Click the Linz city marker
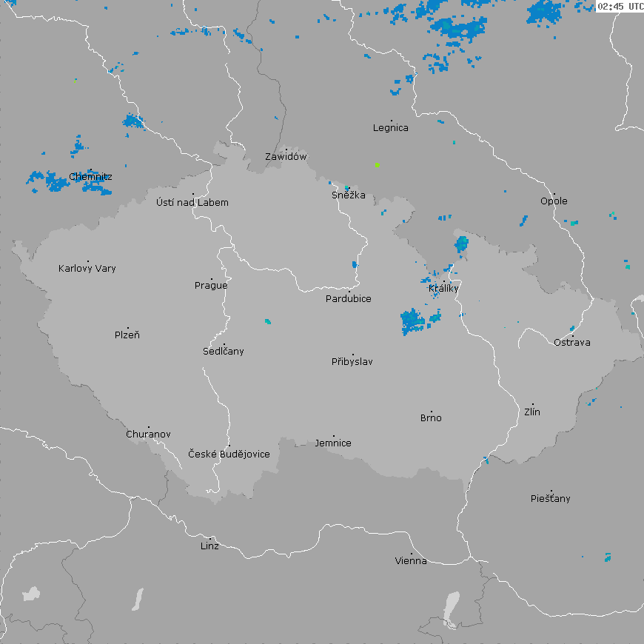This screenshot has height=644, width=644. coord(212,539)
